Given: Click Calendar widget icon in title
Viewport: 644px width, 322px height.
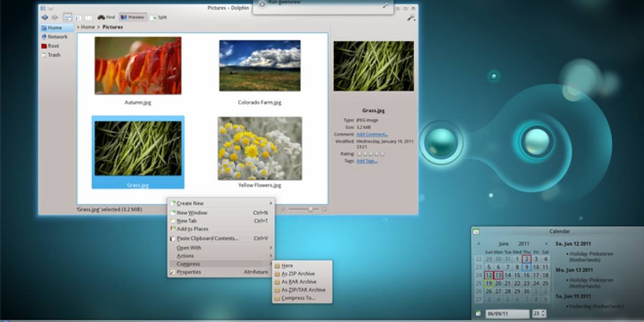Looking at the screenshot, I should tap(476, 232).
